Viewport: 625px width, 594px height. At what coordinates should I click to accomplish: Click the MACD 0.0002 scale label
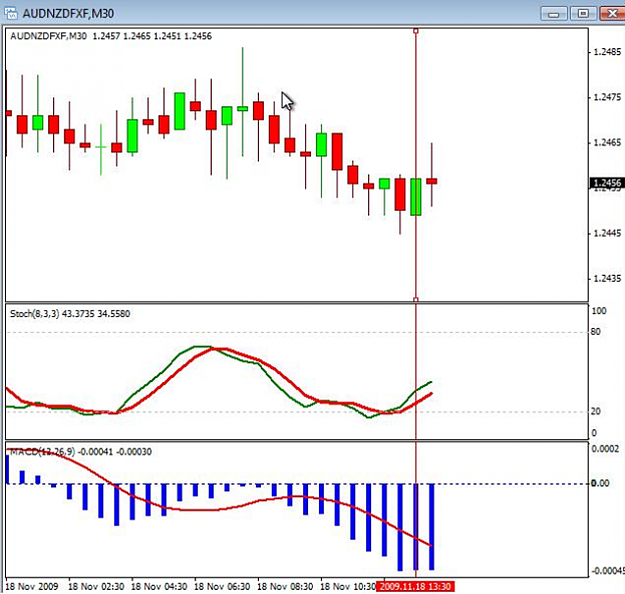tap(605, 449)
